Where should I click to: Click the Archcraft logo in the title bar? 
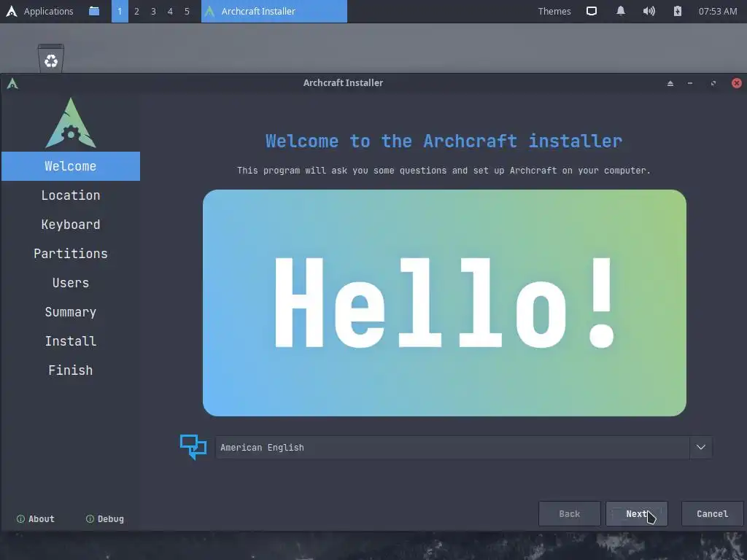[12, 84]
